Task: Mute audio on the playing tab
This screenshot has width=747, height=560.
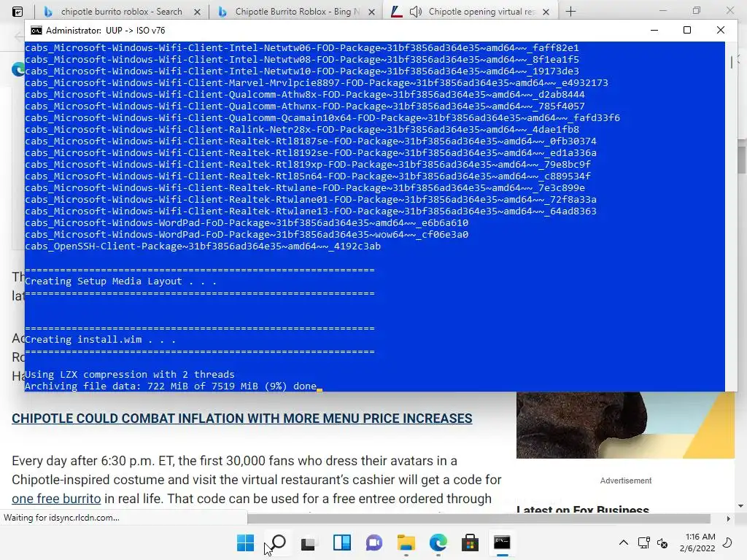Action: coord(415,12)
